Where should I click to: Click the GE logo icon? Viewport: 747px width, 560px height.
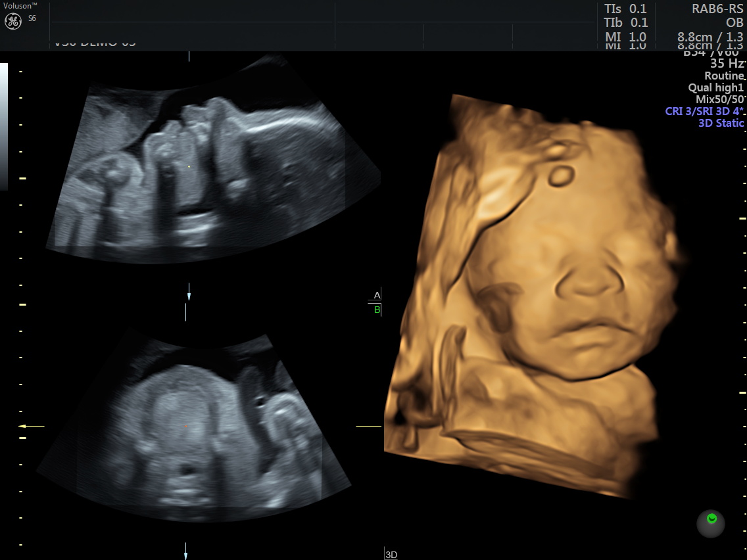[13, 21]
